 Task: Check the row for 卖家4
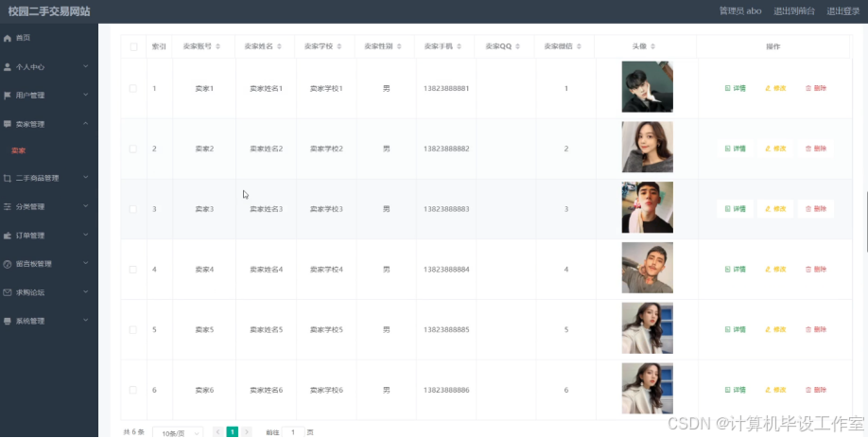(x=133, y=270)
